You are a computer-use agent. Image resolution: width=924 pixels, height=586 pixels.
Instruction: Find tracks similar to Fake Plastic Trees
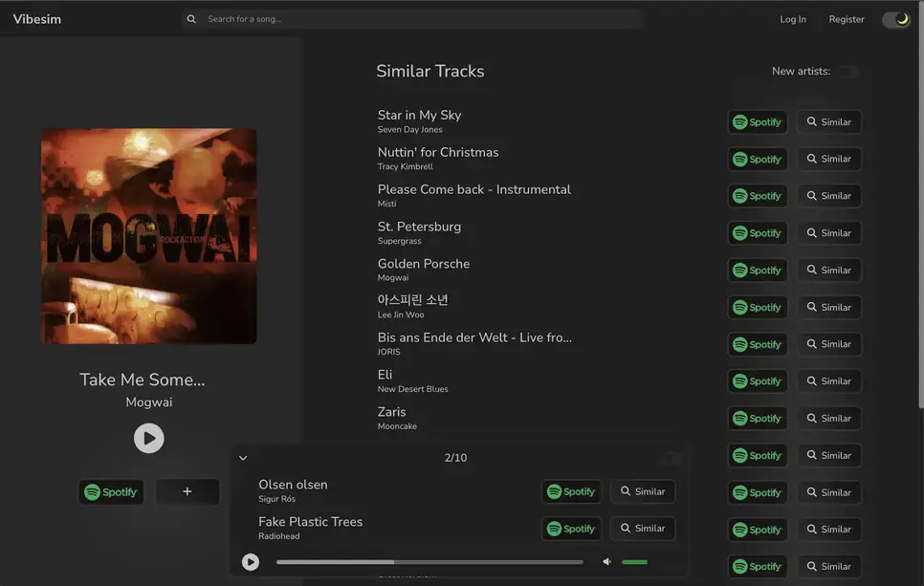(643, 529)
